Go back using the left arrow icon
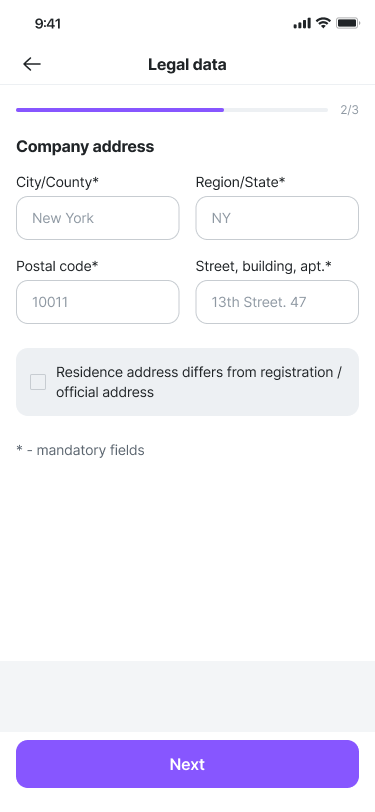Viewport: 375px width, 812px height. click(x=32, y=64)
